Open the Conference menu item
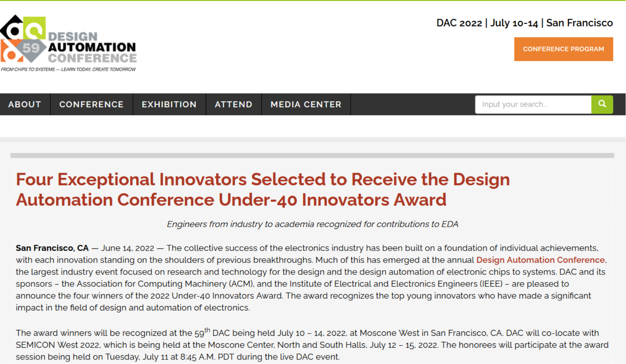 point(91,104)
